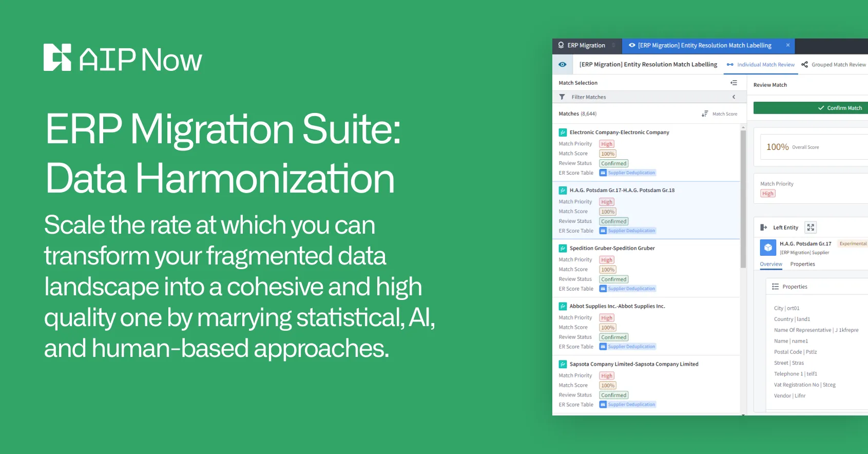This screenshot has height=454, width=868.
Task: Expand the Filter Matches chevron
Action: point(734,97)
